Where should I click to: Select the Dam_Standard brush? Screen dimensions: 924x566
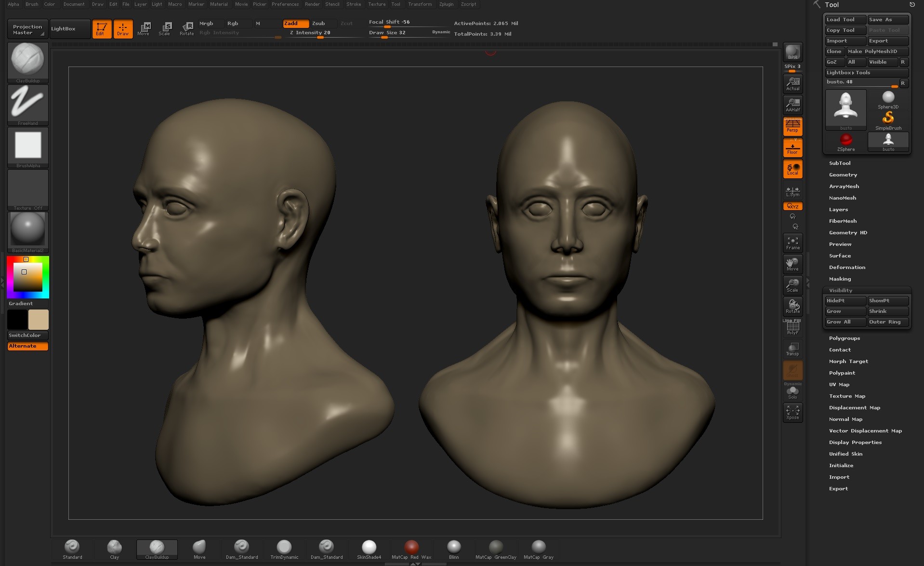point(241,547)
